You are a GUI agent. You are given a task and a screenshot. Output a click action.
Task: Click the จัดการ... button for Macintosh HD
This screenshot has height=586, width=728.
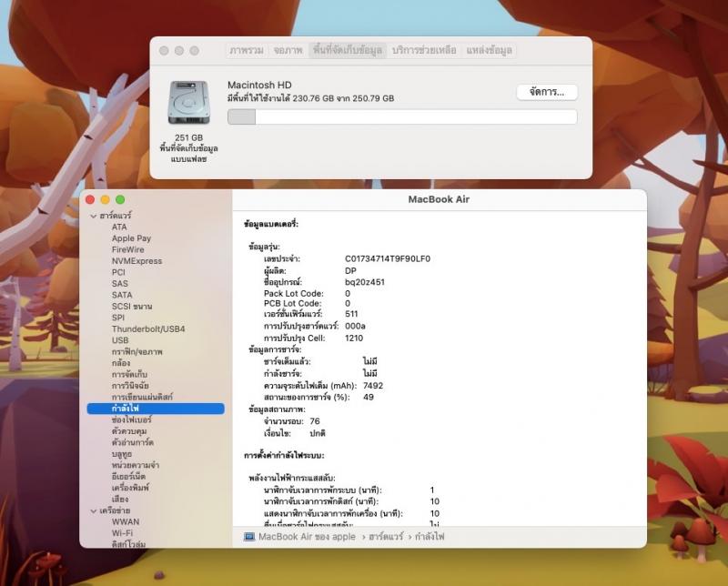547,92
